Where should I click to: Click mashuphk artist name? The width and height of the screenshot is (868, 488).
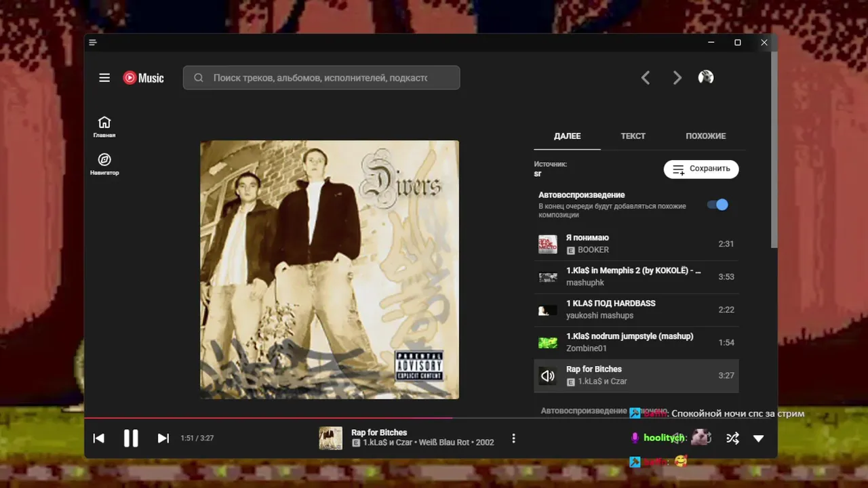[585, 283]
